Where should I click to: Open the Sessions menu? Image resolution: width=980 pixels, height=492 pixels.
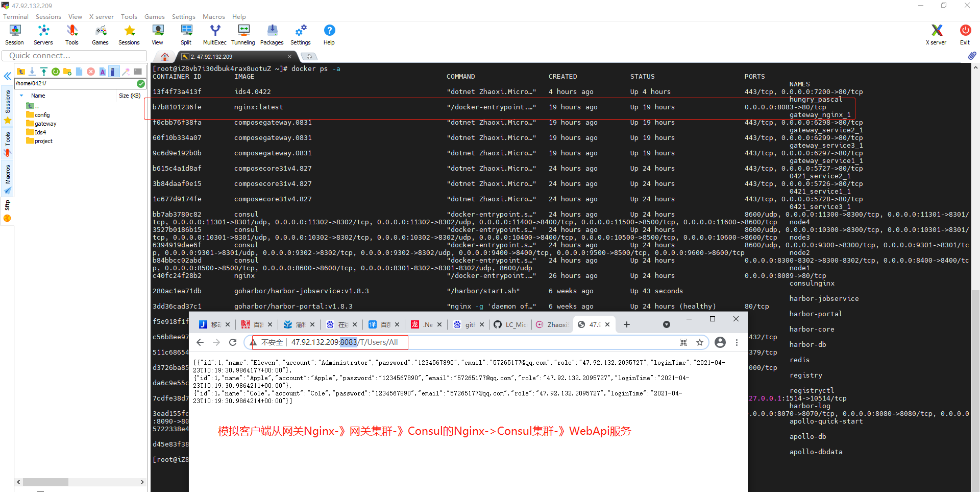(48, 16)
